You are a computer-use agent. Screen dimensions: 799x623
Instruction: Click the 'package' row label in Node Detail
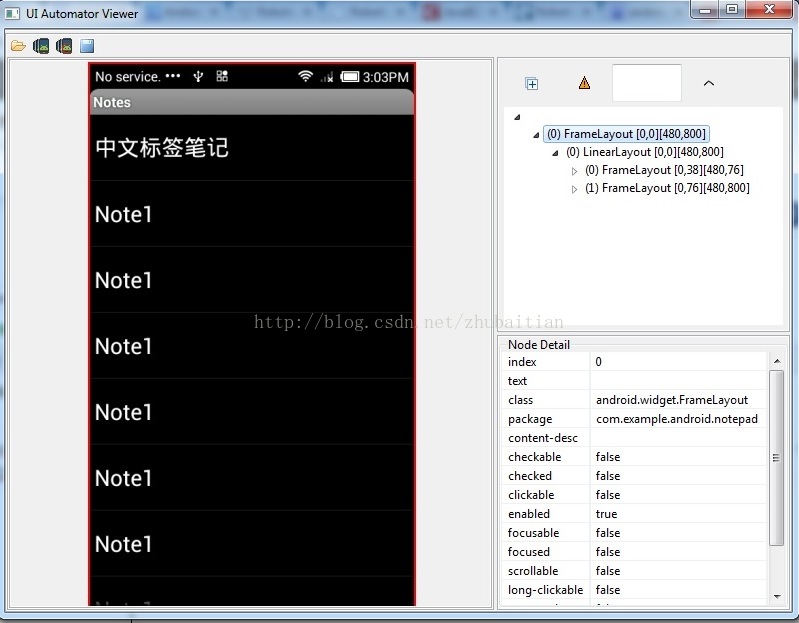530,419
